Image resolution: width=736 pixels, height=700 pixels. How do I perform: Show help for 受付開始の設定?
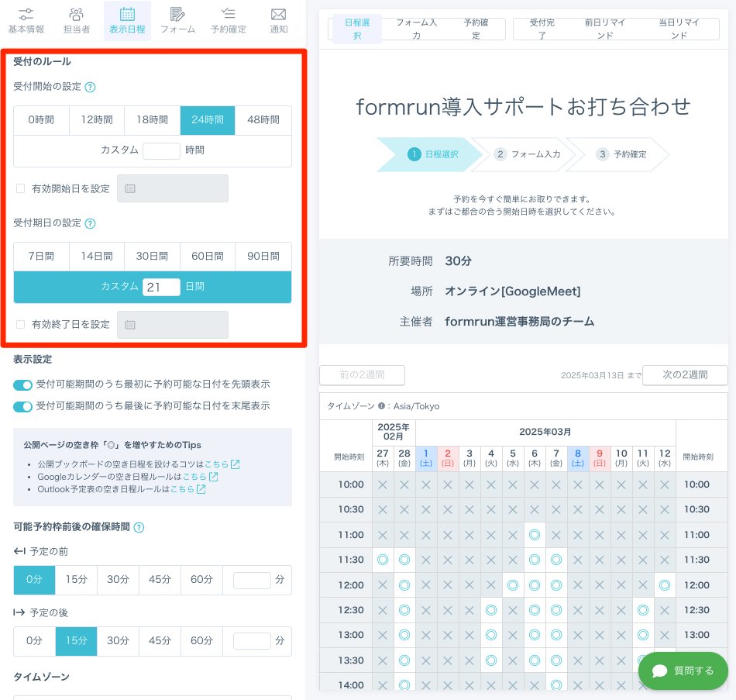[90, 87]
